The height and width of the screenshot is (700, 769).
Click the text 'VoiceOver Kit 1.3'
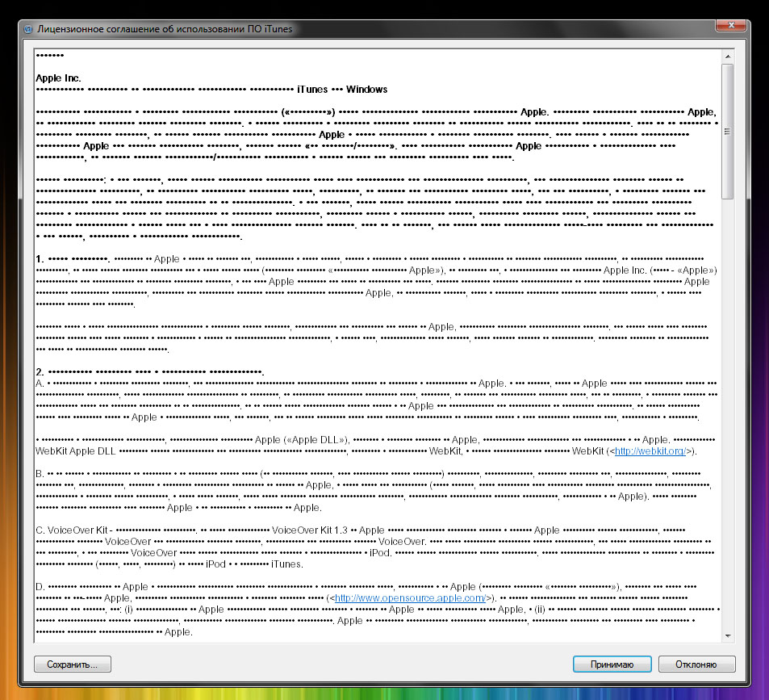[310, 530]
